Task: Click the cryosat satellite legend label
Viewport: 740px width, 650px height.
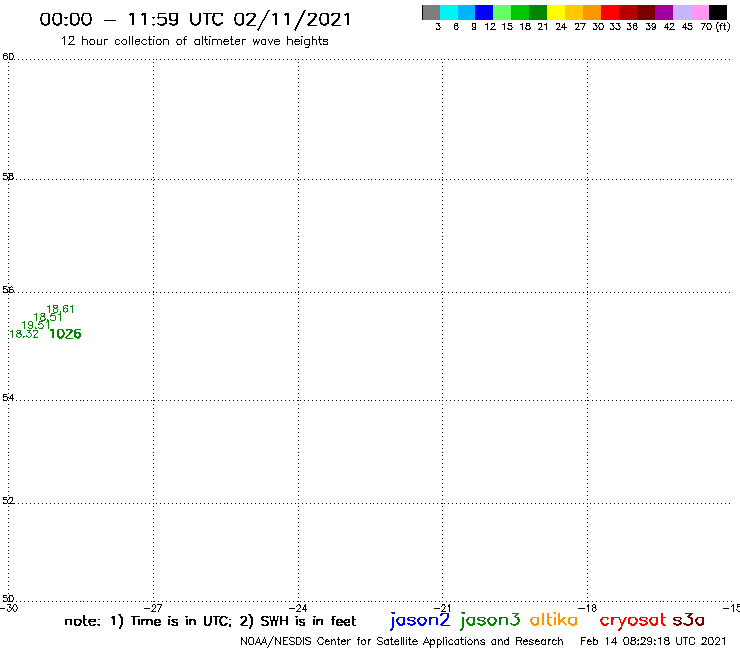Action: point(633,621)
